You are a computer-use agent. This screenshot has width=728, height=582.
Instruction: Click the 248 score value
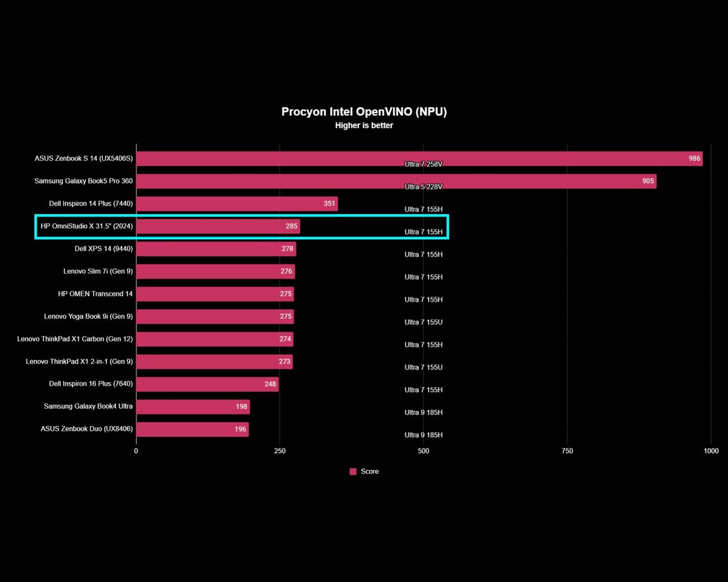point(270,384)
